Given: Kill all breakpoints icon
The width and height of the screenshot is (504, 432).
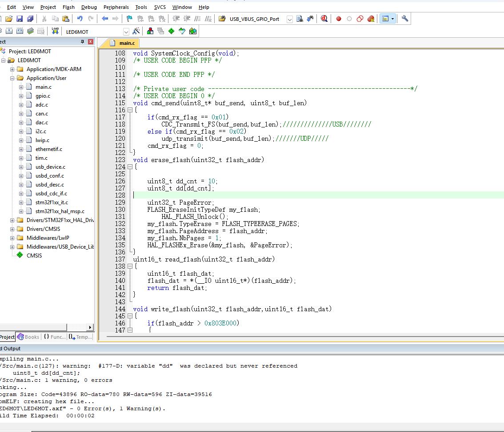Looking at the screenshot, I should click(x=371, y=19).
